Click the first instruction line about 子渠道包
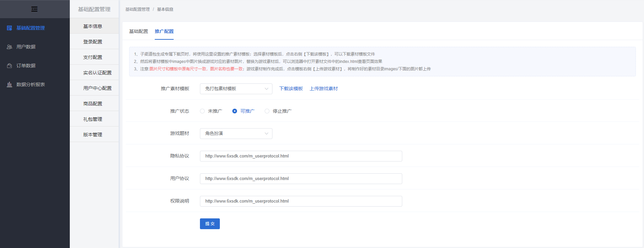Image resolution: width=644 pixels, height=248 pixels. pyautogui.click(x=254, y=54)
